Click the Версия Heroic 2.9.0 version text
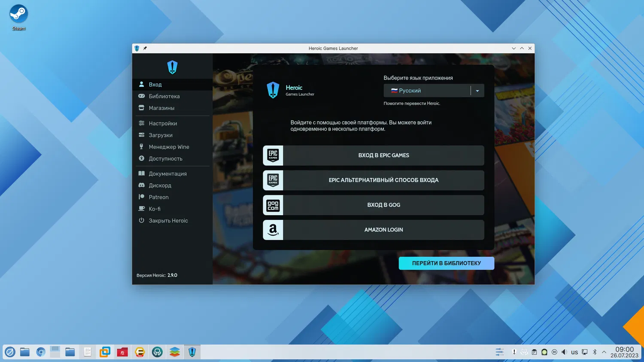 157,275
